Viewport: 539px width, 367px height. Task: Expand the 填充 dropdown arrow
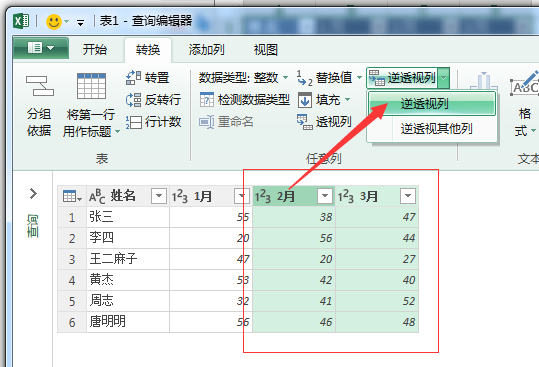[347, 100]
